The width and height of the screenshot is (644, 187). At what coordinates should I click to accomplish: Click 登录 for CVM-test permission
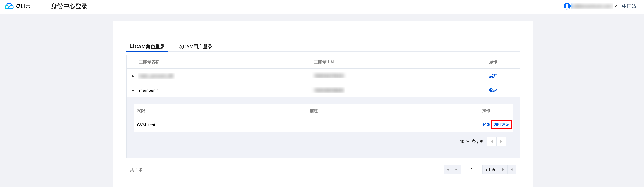point(486,124)
